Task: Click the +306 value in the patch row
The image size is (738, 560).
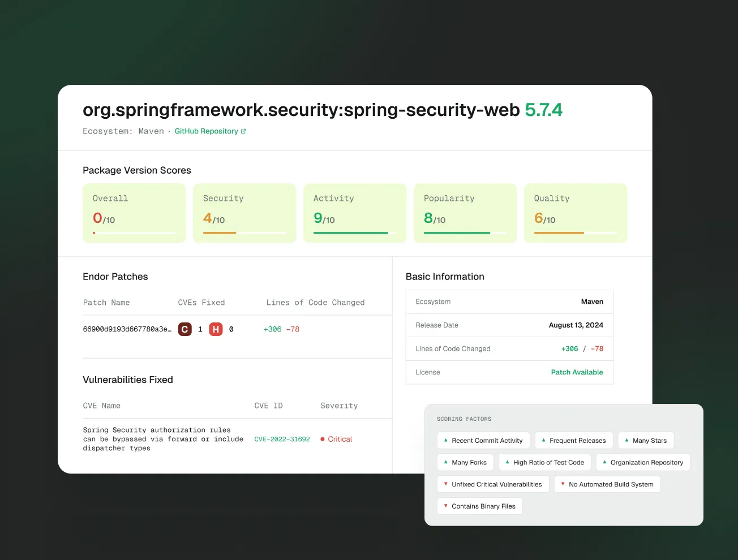Action: pyautogui.click(x=272, y=329)
